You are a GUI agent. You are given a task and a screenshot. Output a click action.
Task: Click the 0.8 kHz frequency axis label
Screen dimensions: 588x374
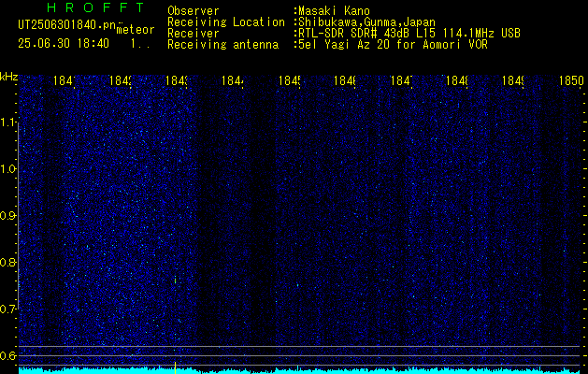7,262
